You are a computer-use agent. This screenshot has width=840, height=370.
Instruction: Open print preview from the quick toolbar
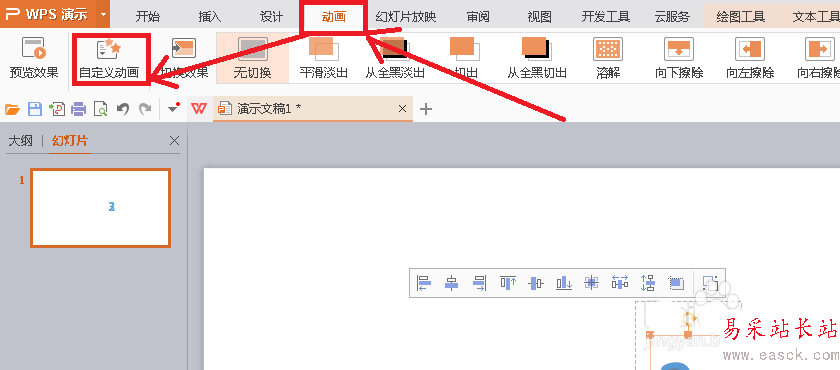101,109
